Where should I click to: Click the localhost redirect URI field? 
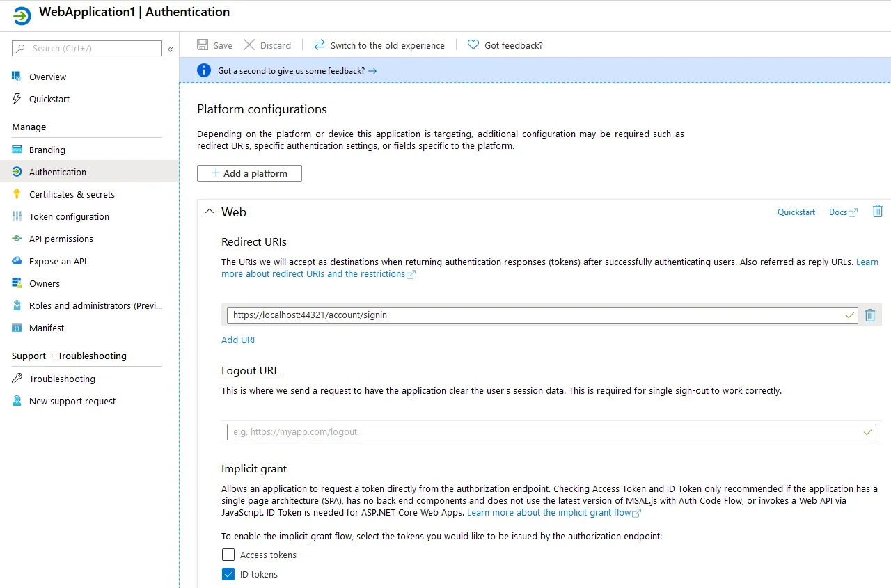pos(542,315)
